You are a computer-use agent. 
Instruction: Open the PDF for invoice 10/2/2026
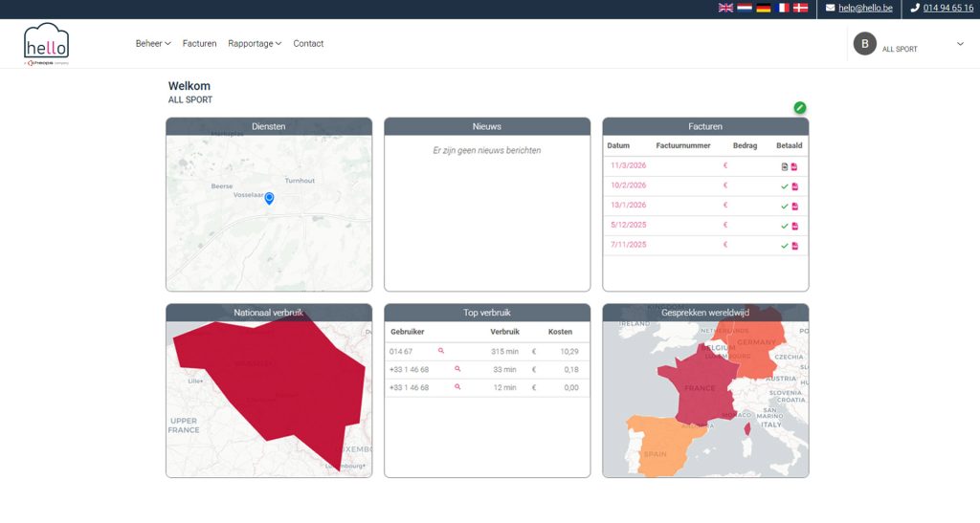click(x=795, y=186)
